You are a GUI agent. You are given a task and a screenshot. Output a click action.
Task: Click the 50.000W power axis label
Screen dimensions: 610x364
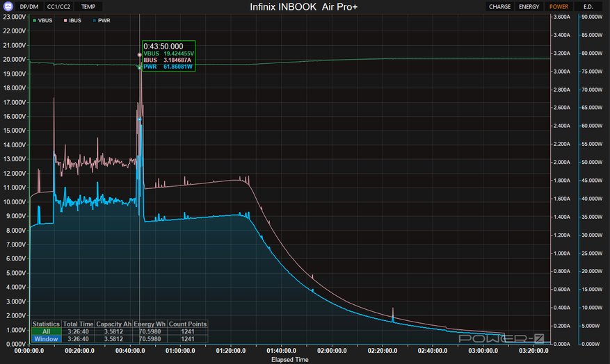click(592, 163)
